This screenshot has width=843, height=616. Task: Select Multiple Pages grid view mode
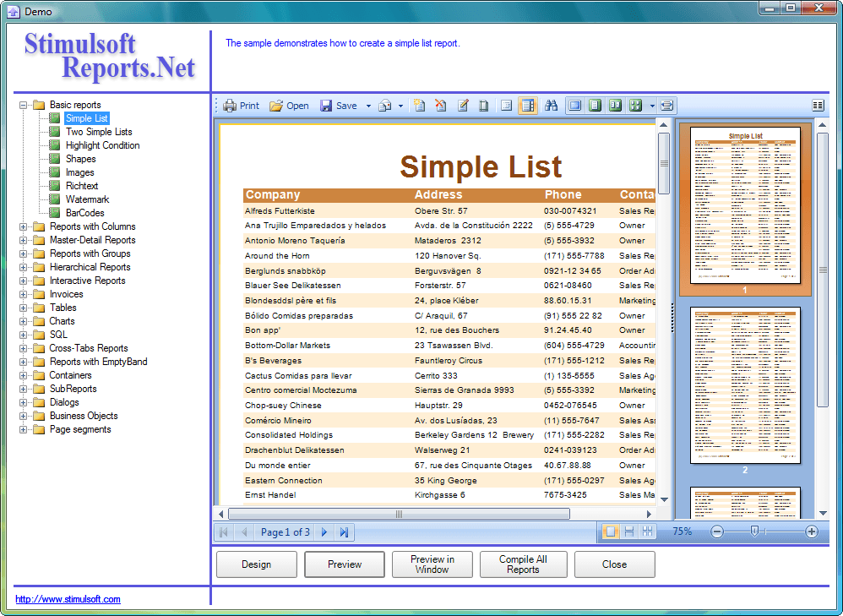click(x=647, y=532)
